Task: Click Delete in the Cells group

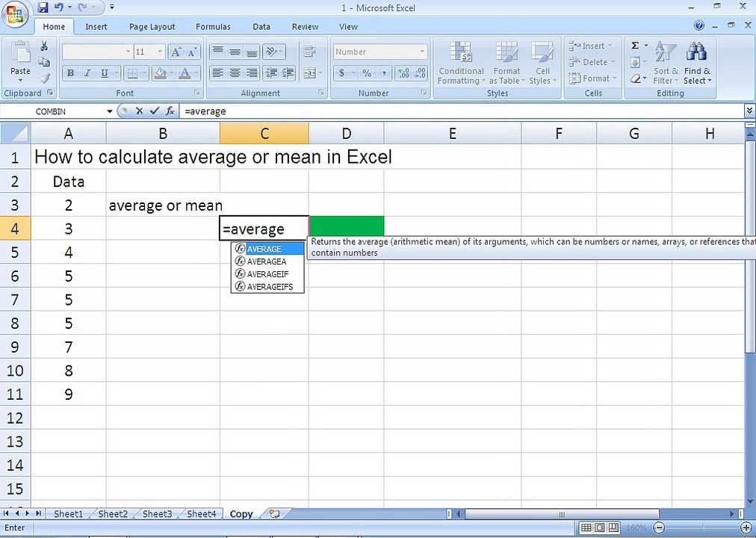Action: pos(592,62)
